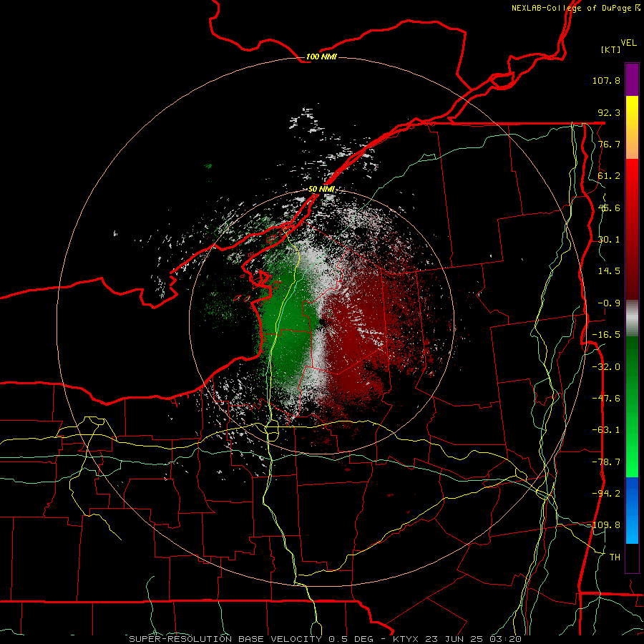The height and width of the screenshot is (644, 644).
Task: Click the purple segment of the velocity color bar
Action: pyautogui.click(x=632, y=79)
